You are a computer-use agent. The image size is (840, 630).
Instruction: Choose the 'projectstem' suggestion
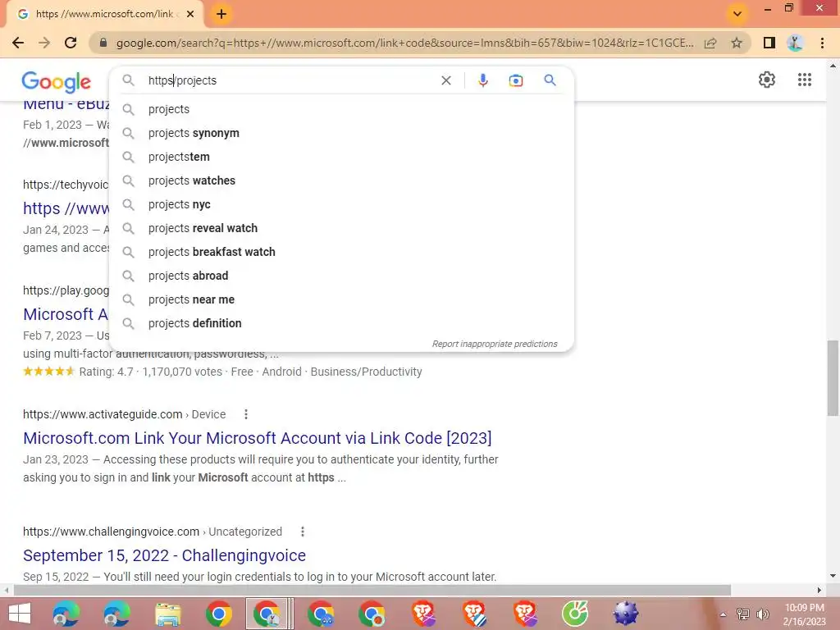tap(341, 157)
